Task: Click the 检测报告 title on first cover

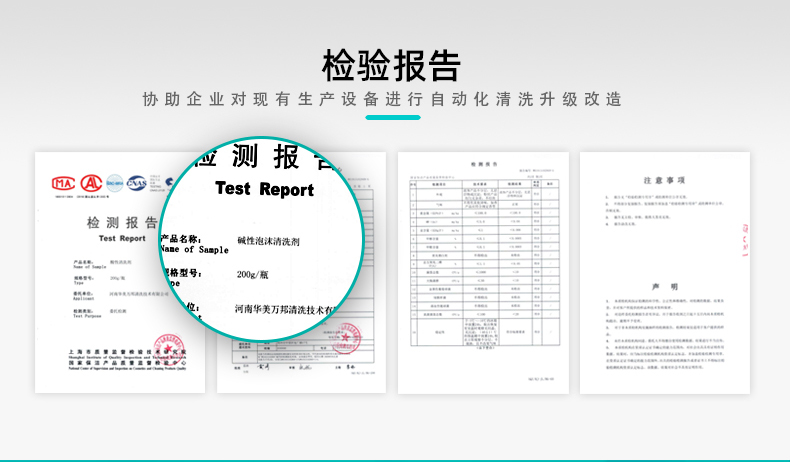Action: point(122,222)
